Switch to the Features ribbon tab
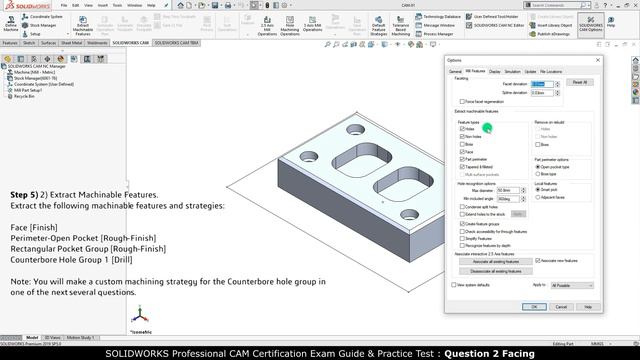 (10, 43)
